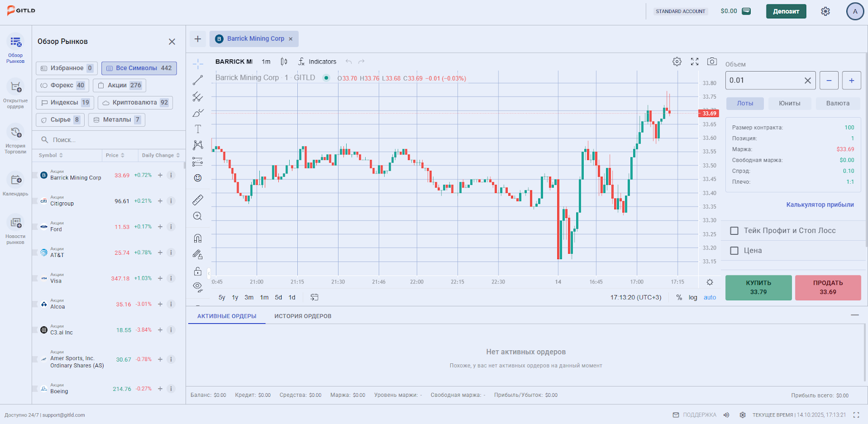Increase volume with plus stepper

tap(851, 81)
